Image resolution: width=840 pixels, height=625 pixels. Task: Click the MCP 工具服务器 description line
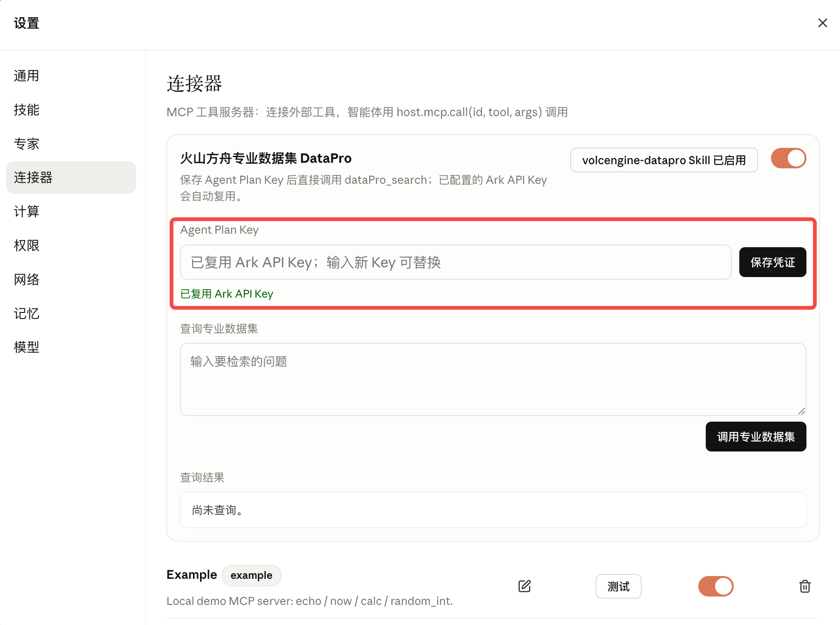367,112
